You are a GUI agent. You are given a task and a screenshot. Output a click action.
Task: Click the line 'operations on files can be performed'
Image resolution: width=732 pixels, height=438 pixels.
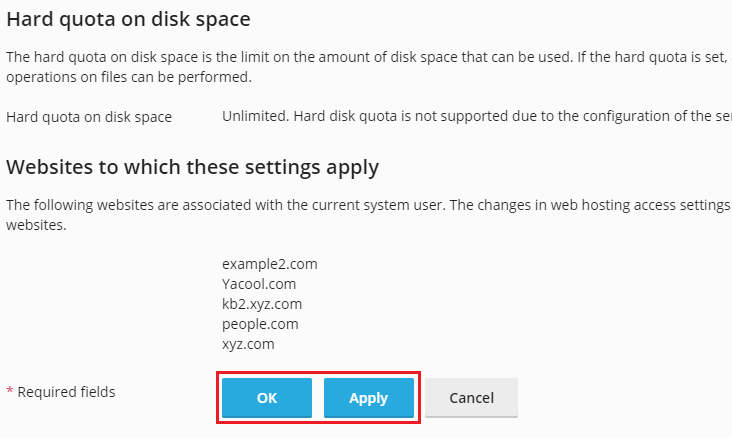click(129, 77)
